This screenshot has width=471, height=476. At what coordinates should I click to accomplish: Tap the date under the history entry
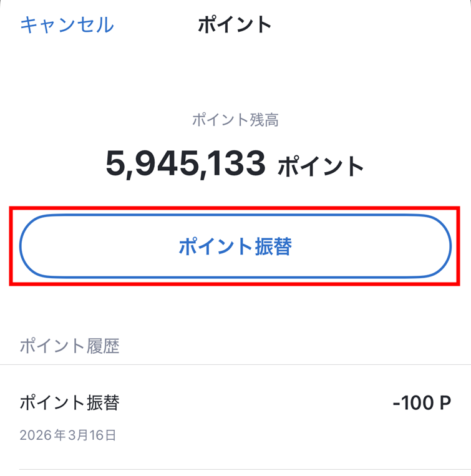(x=68, y=435)
